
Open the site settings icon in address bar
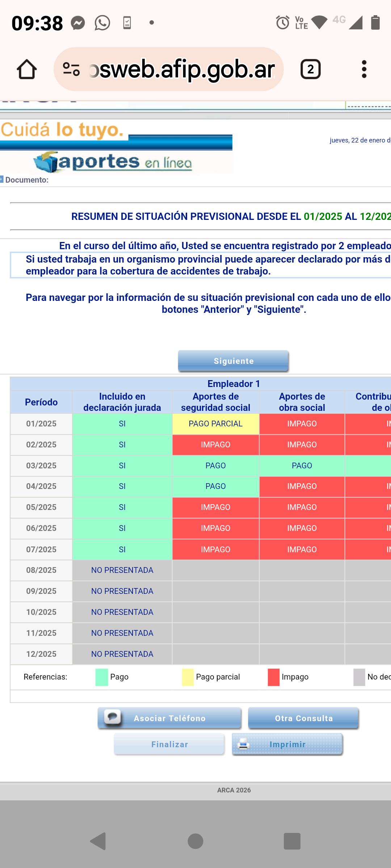tap(71, 69)
